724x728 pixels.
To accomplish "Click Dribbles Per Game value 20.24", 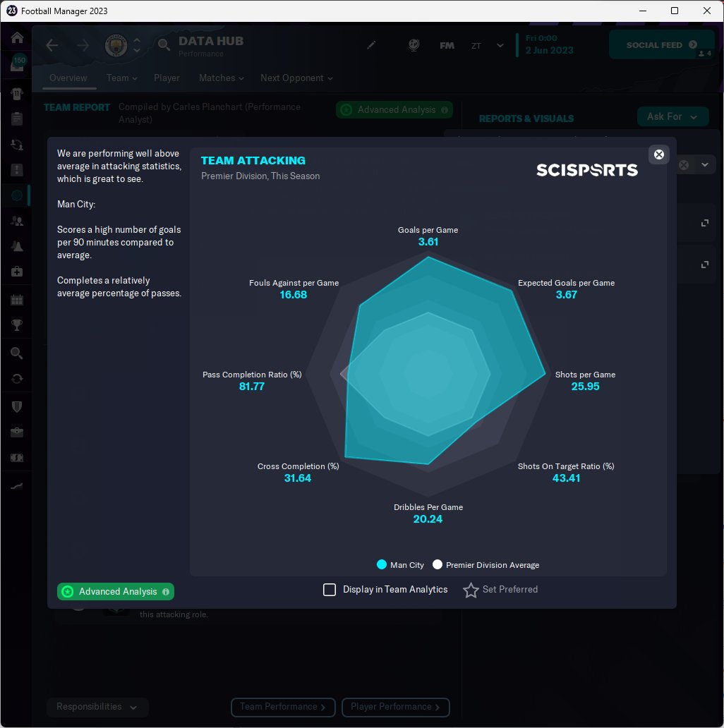I will pos(428,519).
